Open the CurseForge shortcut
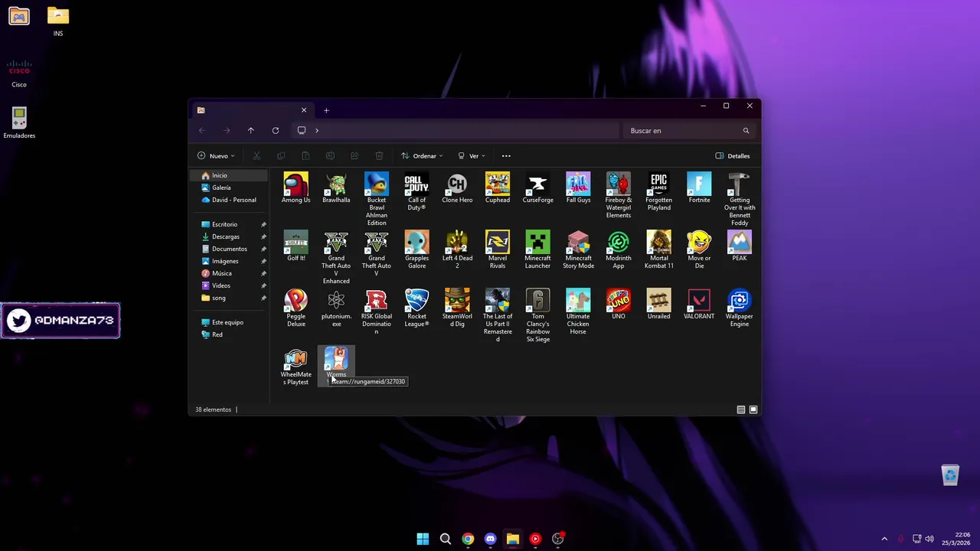 point(537,188)
